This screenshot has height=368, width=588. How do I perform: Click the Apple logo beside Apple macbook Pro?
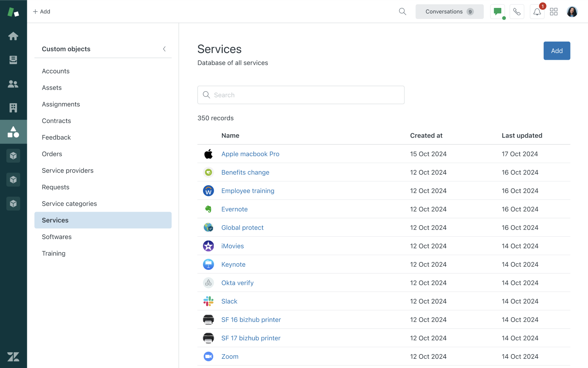(x=208, y=154)
